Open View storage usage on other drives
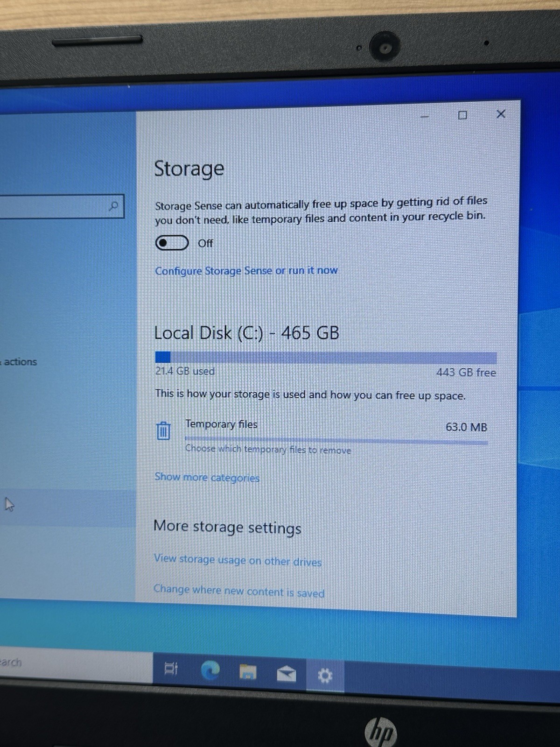 (x=238, y=560)
